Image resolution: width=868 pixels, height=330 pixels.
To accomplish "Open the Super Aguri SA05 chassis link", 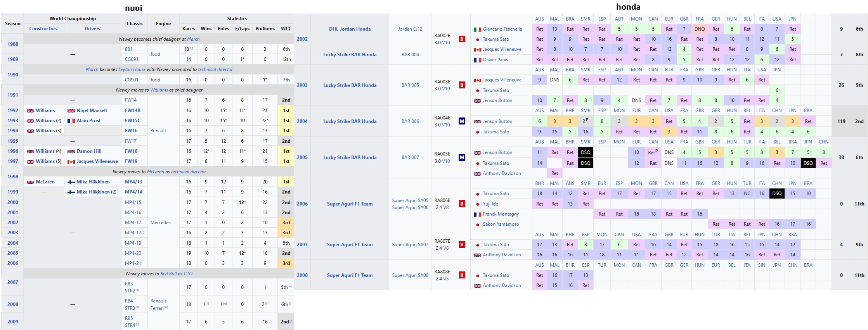I will pyautogui.click(x=410, y=200).
